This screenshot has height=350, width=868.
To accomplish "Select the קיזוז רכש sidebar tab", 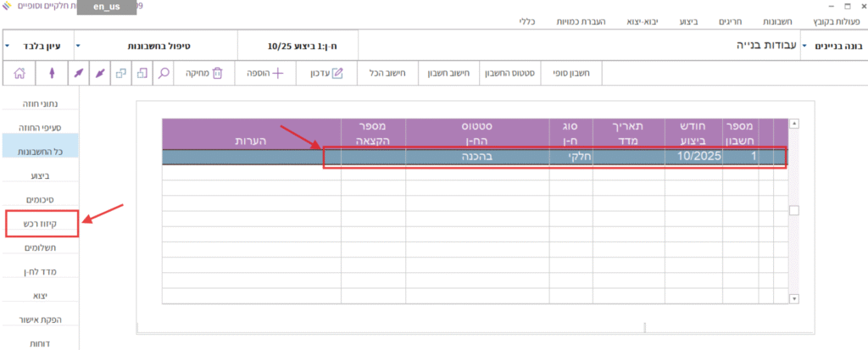I will tap(42, 223).
